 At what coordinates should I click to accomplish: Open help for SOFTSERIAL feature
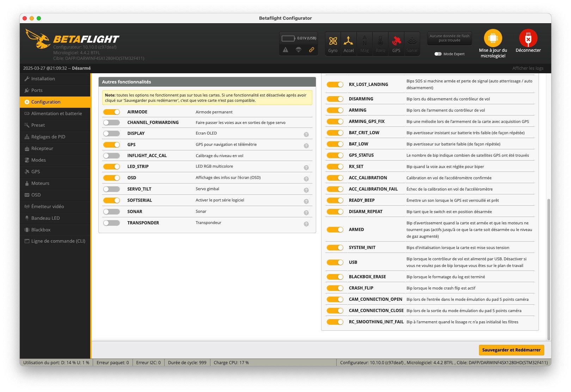coord(306,201)
